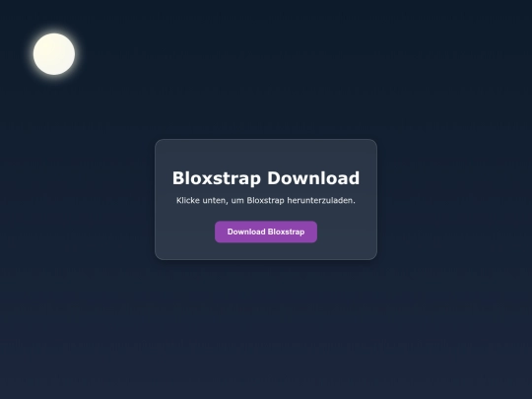Click the word Bloxstrap in the subtitle
The height and width of the screenshot is (399, 532).
(x=265, y=200)
